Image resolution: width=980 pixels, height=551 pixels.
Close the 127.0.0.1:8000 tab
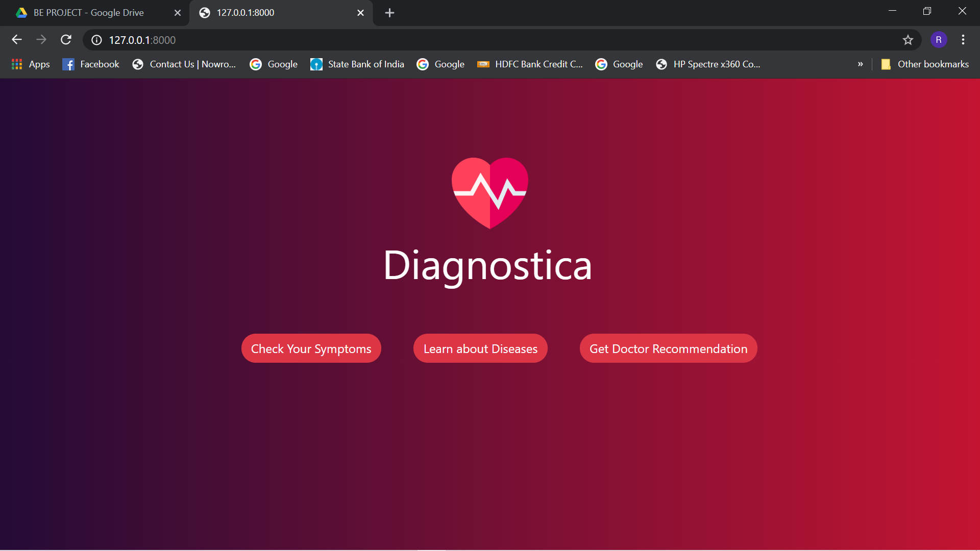360,13
